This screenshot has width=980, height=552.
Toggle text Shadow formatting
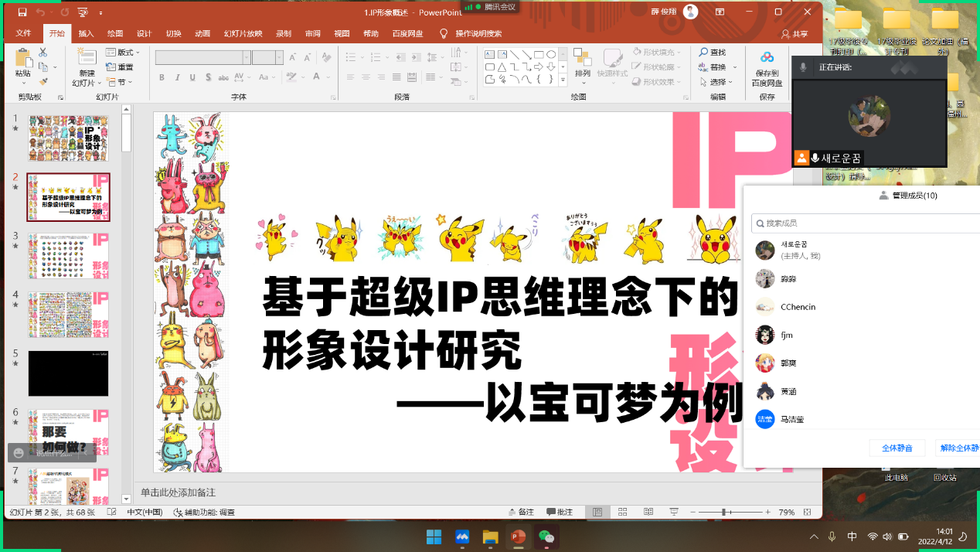point(209,77)
